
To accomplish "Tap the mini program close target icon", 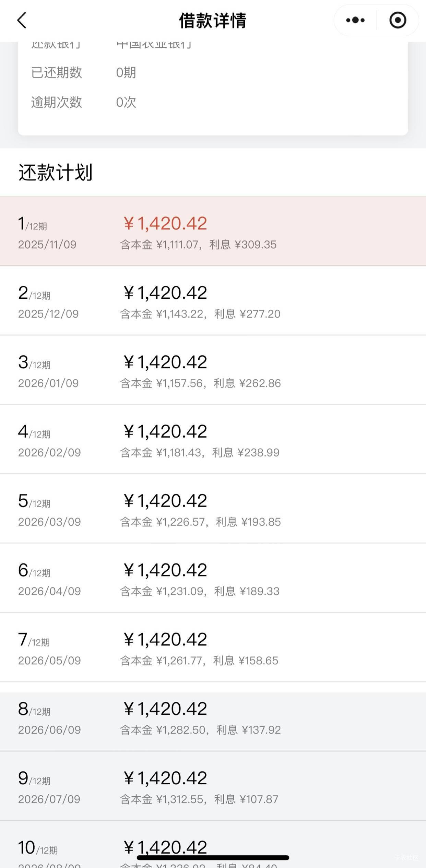I will tap(398, 20).
